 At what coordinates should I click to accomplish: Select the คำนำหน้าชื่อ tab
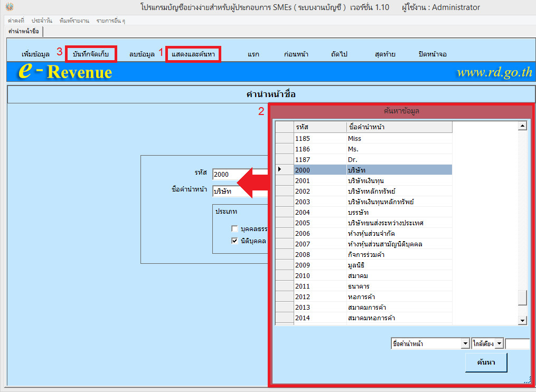click(24, 32)
